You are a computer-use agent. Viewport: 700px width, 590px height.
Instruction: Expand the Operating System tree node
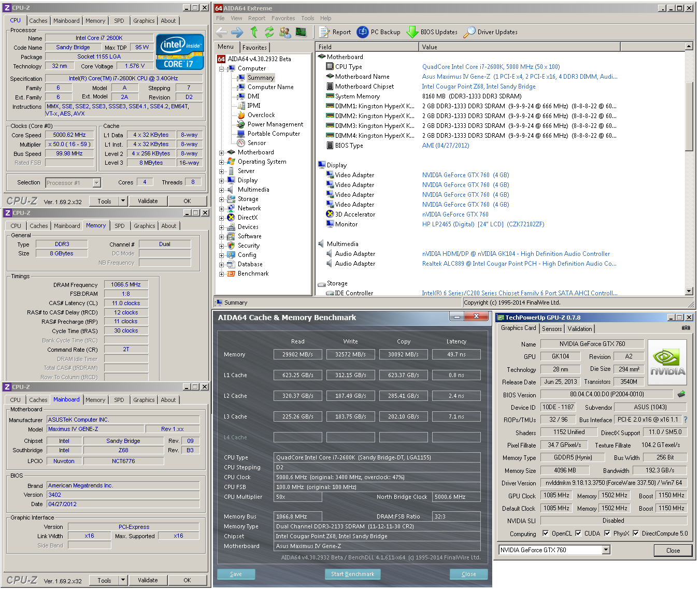pos(222,162)
